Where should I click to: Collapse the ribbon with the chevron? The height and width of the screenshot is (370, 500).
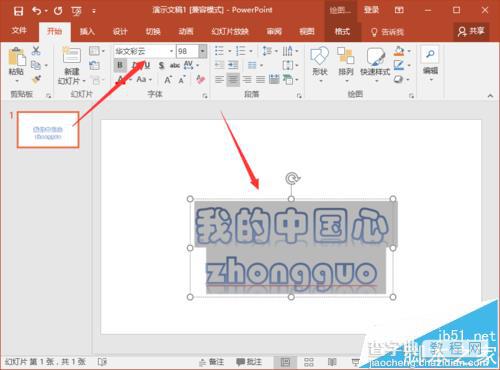click(x=490, y=96)
